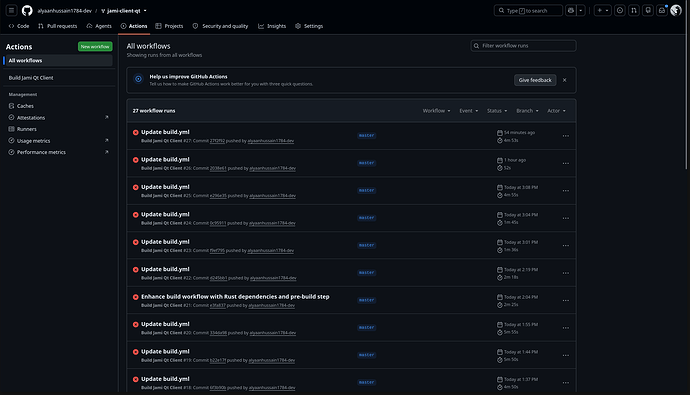Switch to Security and quality tab

tap(220, 26)
